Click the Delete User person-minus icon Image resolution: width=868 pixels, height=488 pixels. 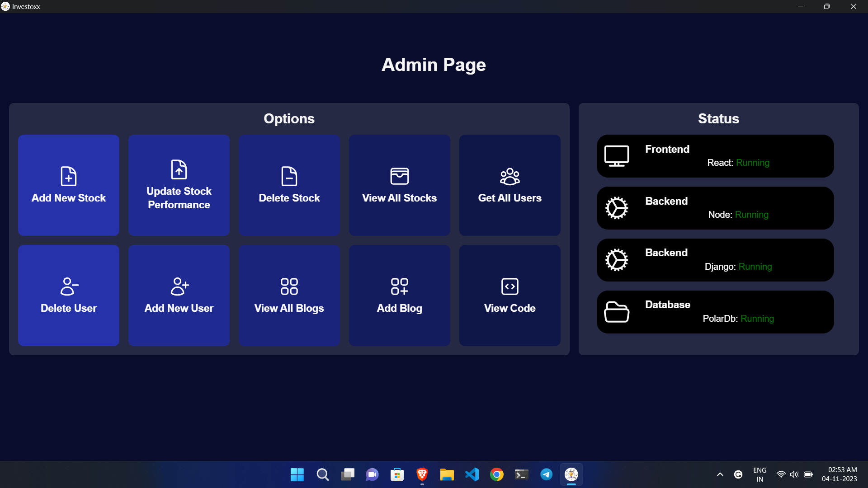69,286
